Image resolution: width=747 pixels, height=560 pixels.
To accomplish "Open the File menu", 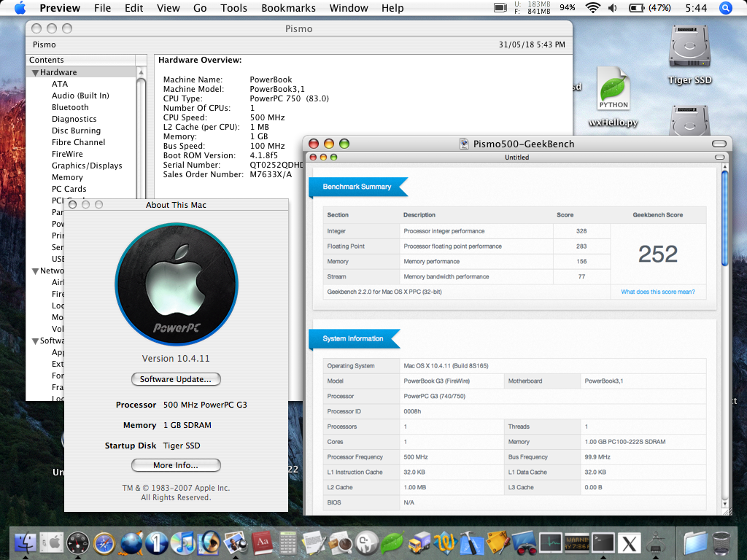I will coord(102,8).
